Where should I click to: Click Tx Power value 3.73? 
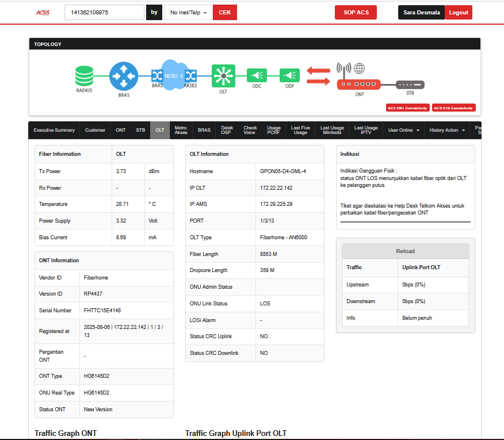(x=121, y=171)
